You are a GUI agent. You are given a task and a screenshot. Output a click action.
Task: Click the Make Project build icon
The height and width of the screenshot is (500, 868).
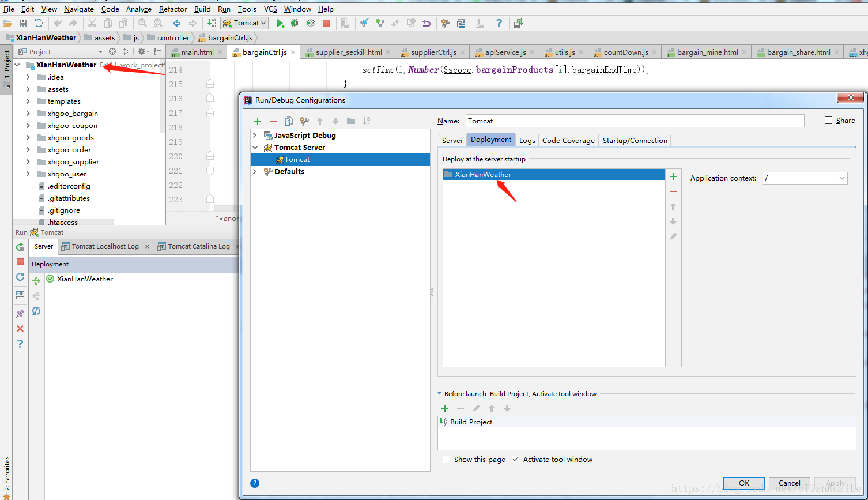click(212, 23)
